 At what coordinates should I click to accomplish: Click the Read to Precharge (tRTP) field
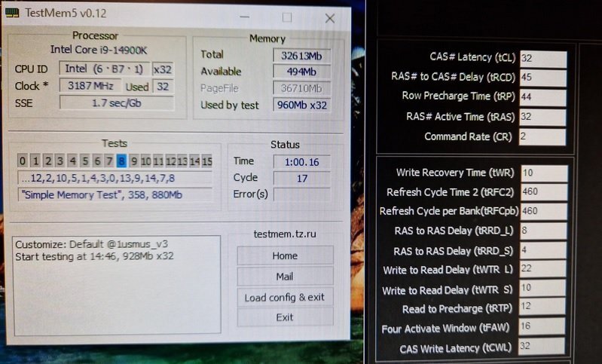click(x=542, y=307)
